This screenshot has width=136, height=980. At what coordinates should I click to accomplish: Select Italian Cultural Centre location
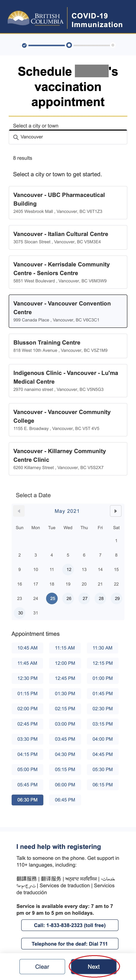[x=68, y=237]
